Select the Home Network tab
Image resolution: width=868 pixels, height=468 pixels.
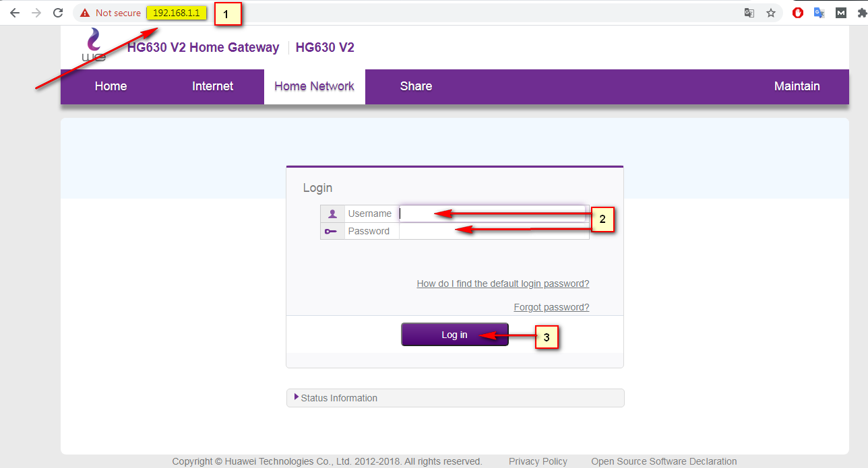click(x=315, y=86)
